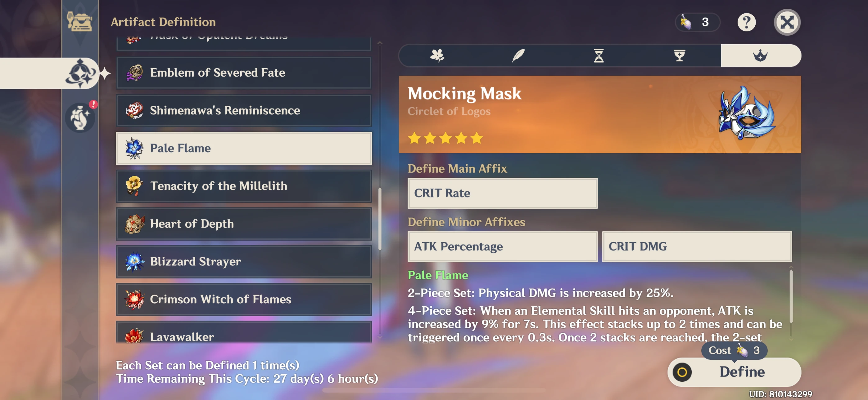868x400 pixels.
Task: Select the Circlet of Logos crown tab
Action: [761, 56]
